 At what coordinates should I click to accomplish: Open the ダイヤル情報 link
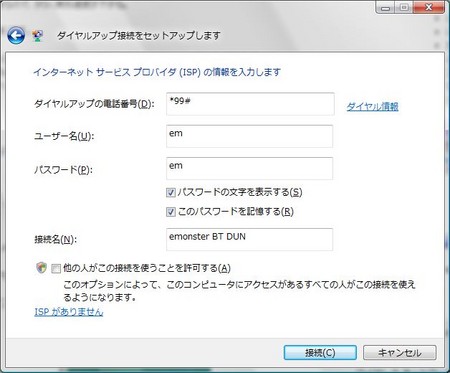coord(372,107)
